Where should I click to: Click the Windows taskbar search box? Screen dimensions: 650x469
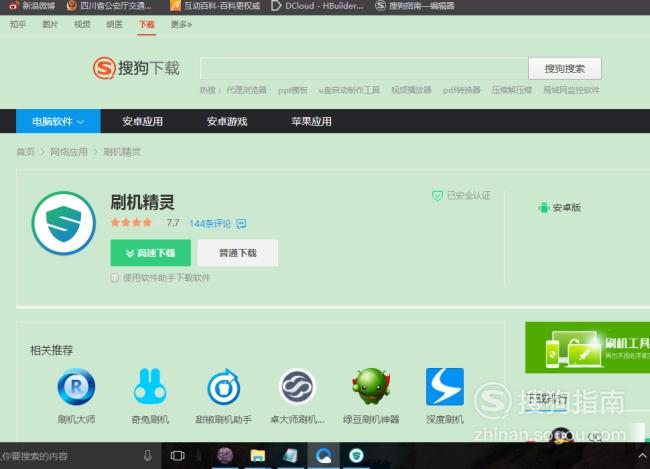[79, 456]
